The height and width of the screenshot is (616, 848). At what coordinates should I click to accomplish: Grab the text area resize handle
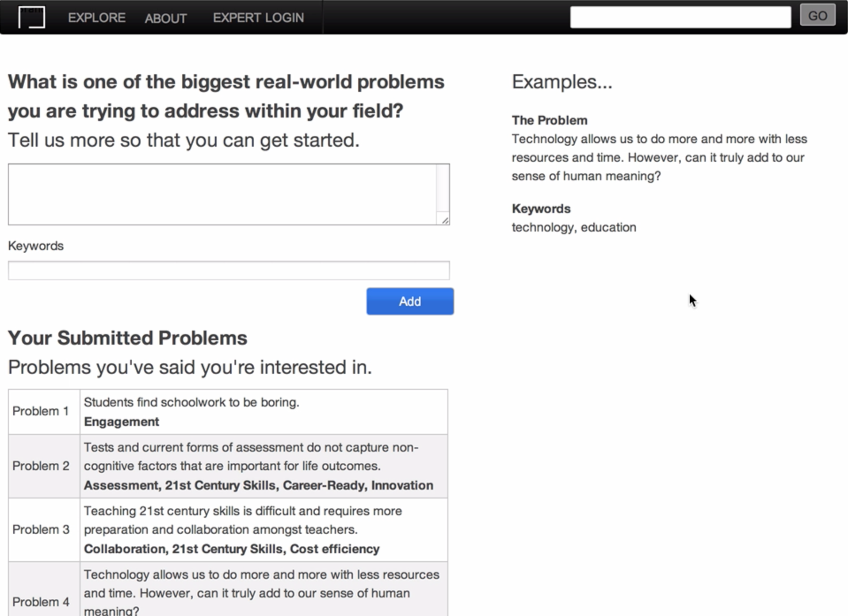[x=445, y=220]
